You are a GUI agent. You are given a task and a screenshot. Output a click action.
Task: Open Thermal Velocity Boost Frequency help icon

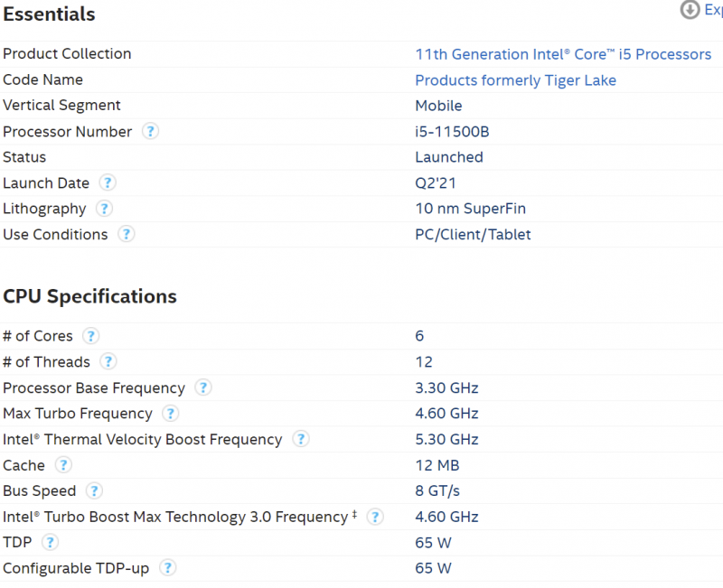tap(301, 440)
